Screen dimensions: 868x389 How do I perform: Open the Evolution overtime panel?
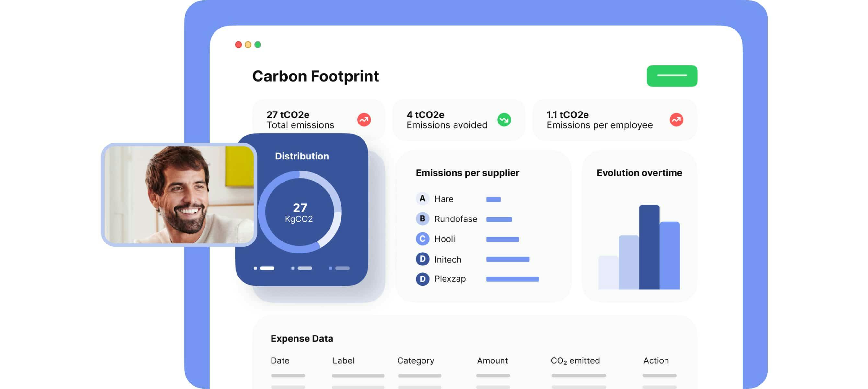coord(639,172)
